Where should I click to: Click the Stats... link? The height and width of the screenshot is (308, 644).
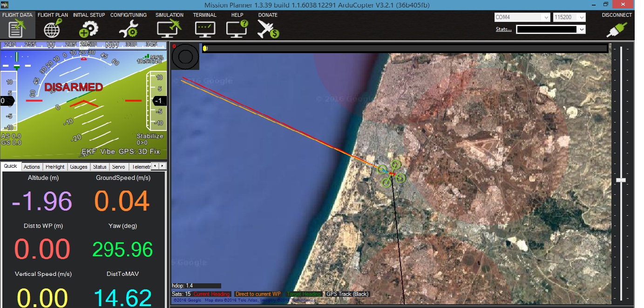click(504, 29)
